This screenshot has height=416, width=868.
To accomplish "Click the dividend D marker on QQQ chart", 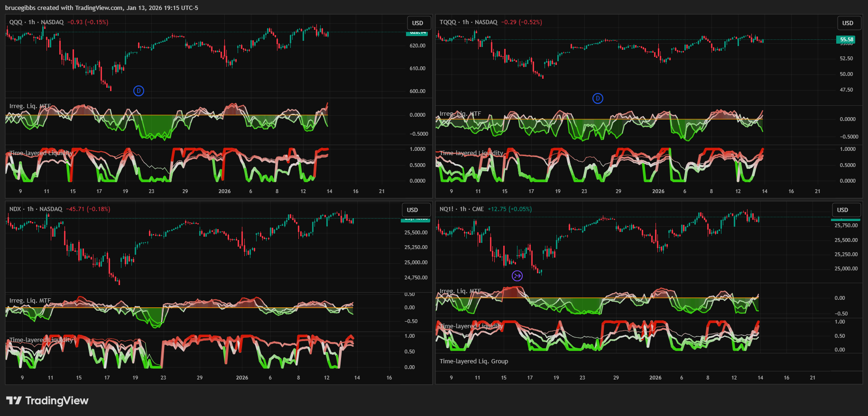I will (x=139, y=91).
